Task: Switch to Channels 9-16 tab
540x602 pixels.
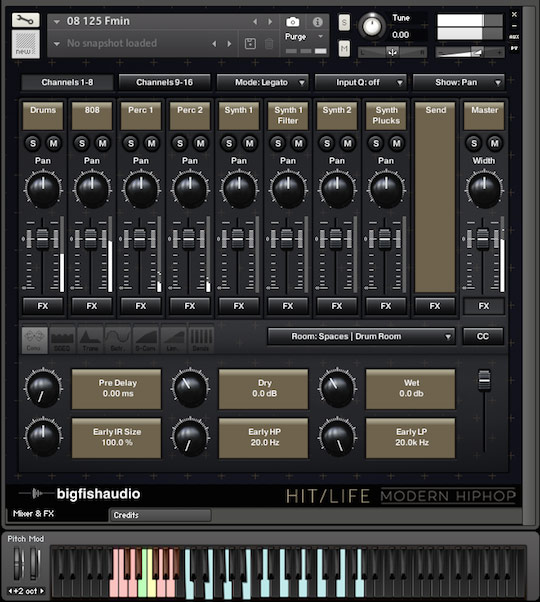Action: [x=165, y=83]
